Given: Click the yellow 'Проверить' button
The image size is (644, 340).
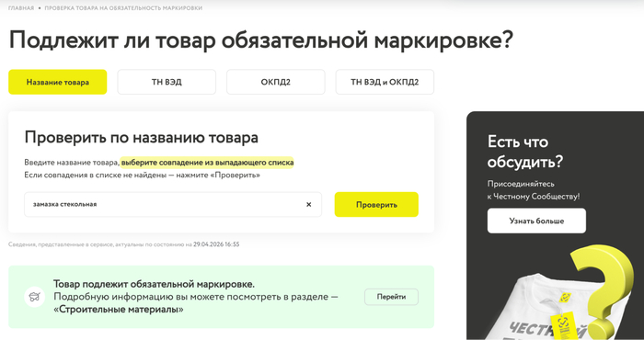Looking at the screenshot, I should [376, 204].
